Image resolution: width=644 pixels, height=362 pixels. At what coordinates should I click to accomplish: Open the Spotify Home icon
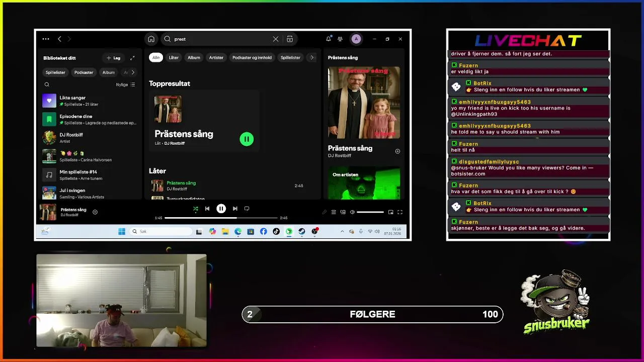pyautogui.click(x=151, y=39)
